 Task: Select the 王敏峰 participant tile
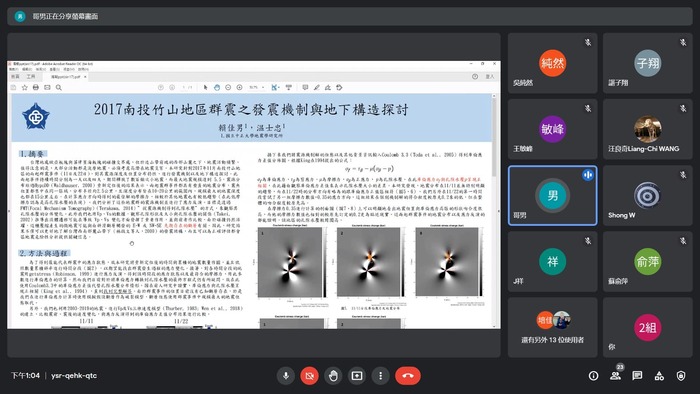(552, 129)
